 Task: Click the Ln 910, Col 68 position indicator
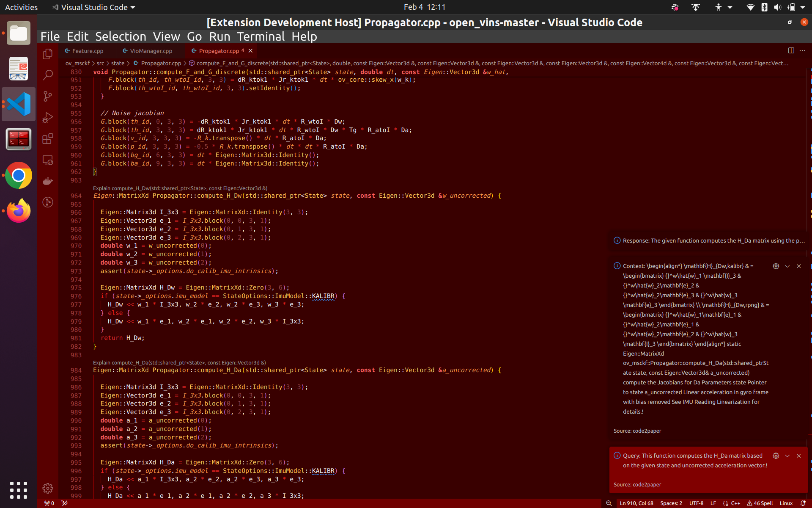pos(636,503)
